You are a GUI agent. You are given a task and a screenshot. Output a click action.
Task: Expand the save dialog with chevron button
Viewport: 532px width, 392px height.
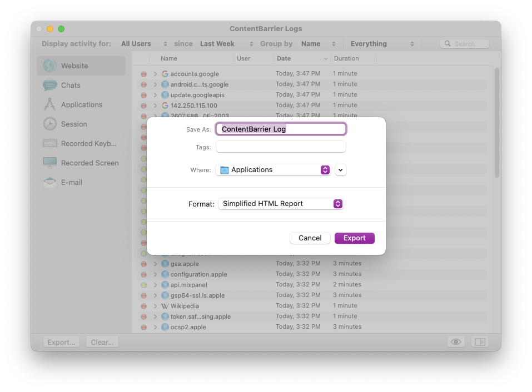(x=340, y=170)
